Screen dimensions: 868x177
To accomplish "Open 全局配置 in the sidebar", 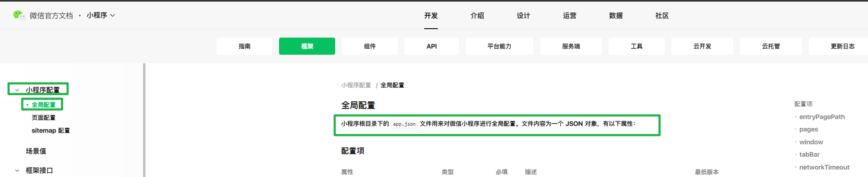I will (x=43, y=105).
